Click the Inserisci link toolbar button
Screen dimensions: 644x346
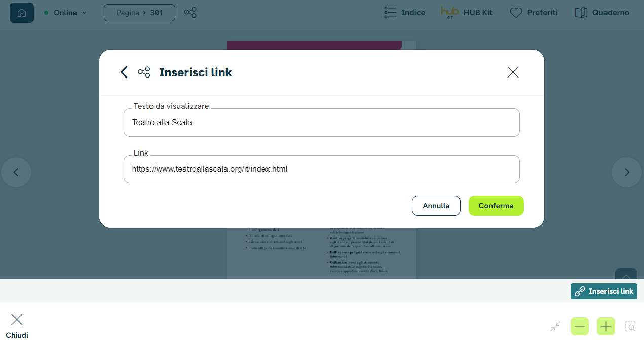coord(604,291)
